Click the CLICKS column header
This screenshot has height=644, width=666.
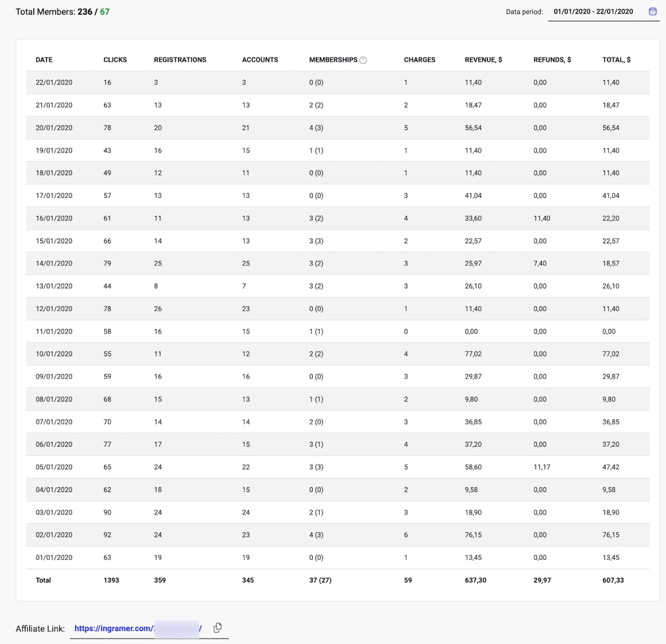[115, 60]
